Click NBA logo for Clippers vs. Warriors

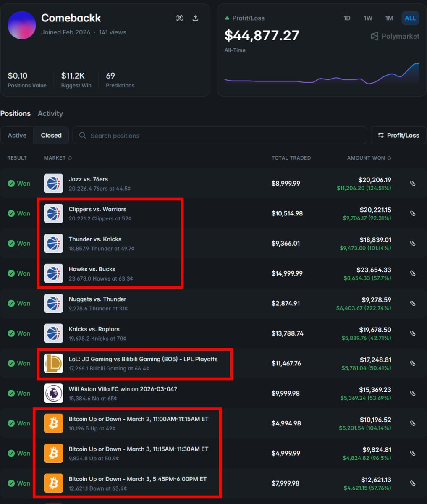pos(53,213)
